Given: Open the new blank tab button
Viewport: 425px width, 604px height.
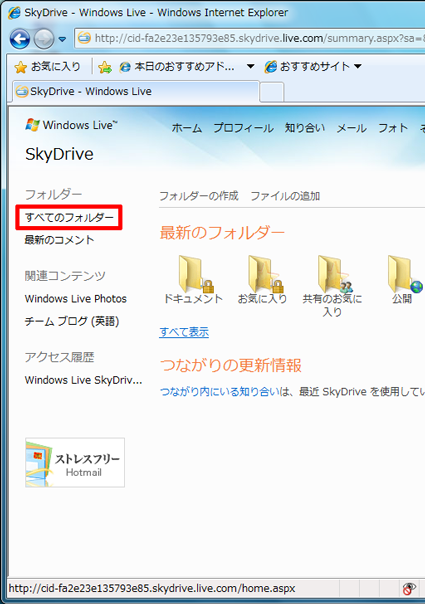Looking at the screenshot, I should tap(272, 92).
